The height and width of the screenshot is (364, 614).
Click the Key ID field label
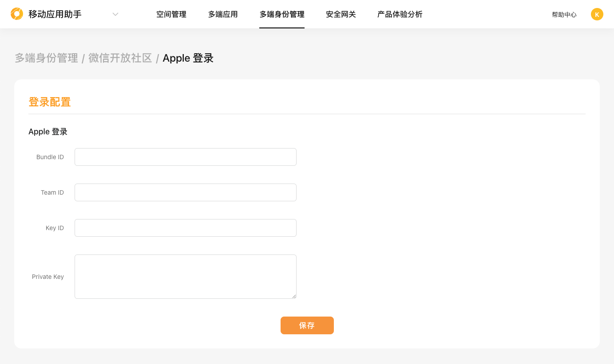55,228
